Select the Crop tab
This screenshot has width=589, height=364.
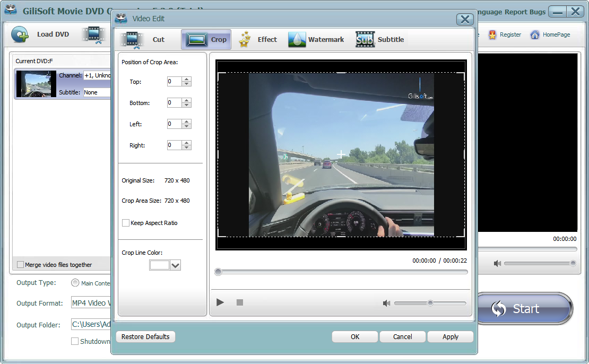pos(206,39)
